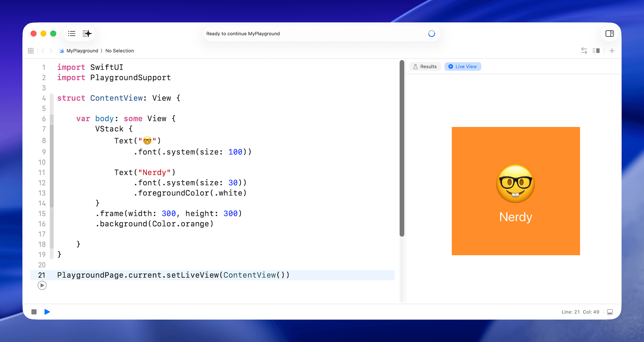
Task: Open the No Selection jump bar menu
Action: click(119, 51)
